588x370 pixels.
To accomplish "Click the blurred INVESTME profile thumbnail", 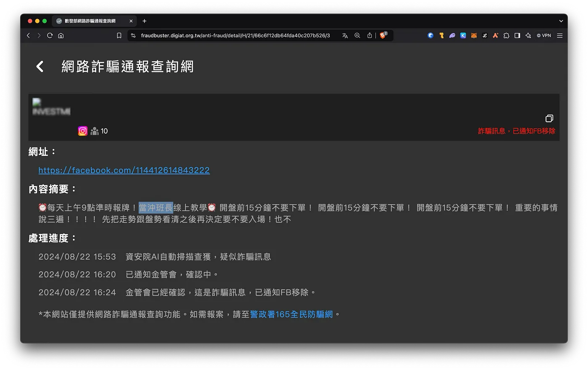I will [51, 107].
